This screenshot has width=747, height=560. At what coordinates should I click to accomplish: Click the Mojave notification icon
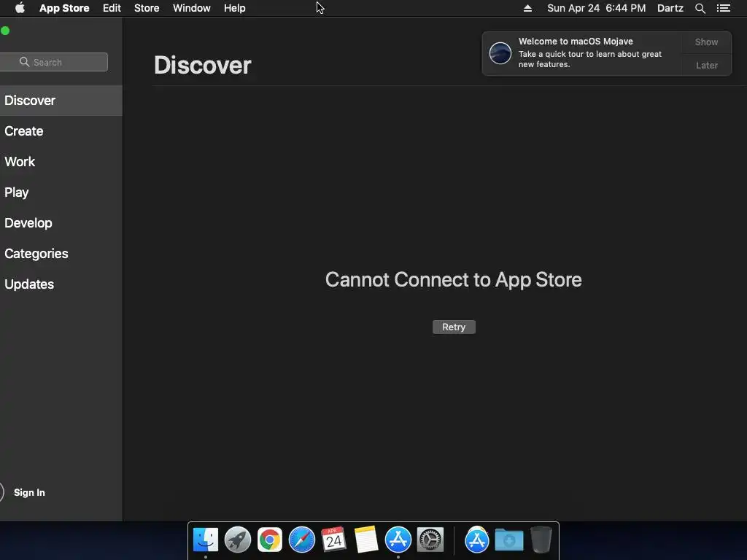pos(500,52)
